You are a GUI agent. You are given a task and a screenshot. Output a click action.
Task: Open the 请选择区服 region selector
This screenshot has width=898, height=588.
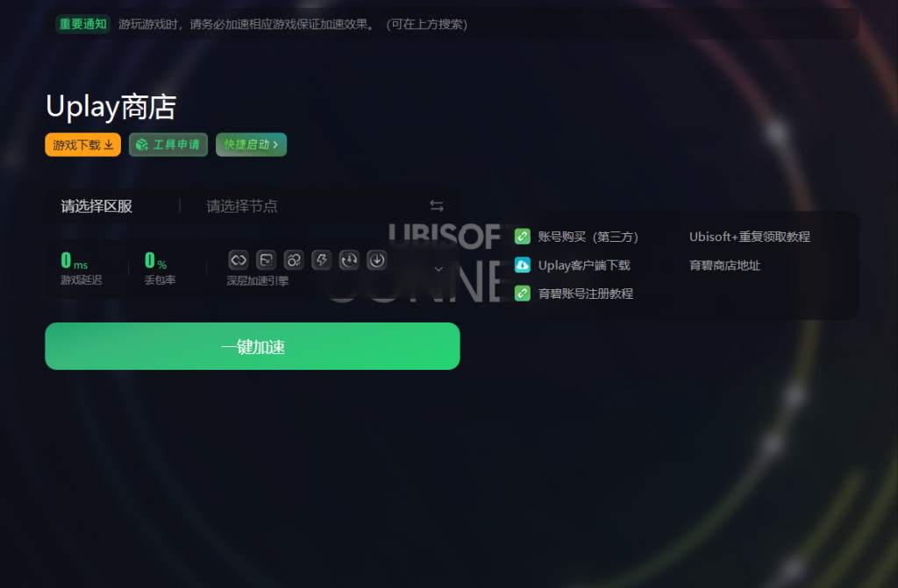[96, 206]
